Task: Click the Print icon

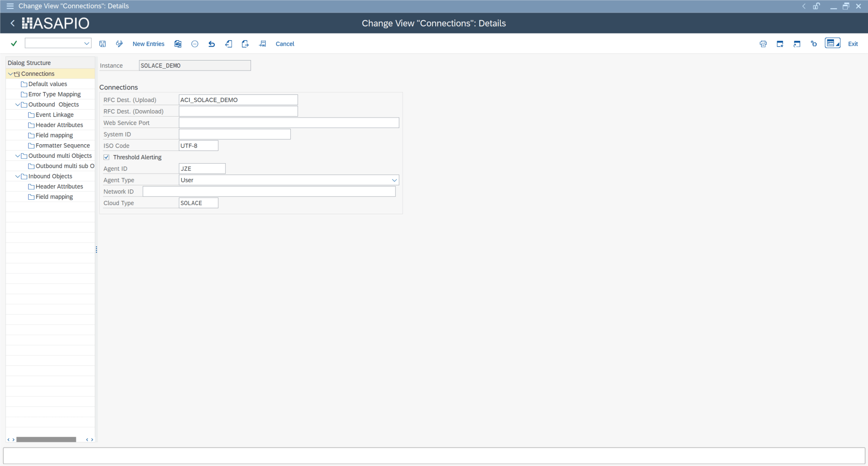Action: click(x=763, y=44)
